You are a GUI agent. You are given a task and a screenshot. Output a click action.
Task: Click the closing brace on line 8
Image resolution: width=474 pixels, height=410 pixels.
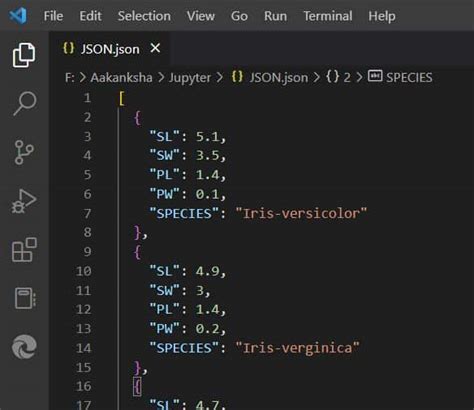click(137, 233)
